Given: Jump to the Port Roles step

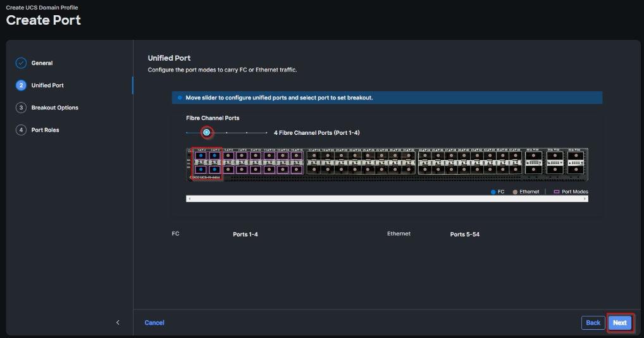Looking at the screenshot, I should coord(45,130).
